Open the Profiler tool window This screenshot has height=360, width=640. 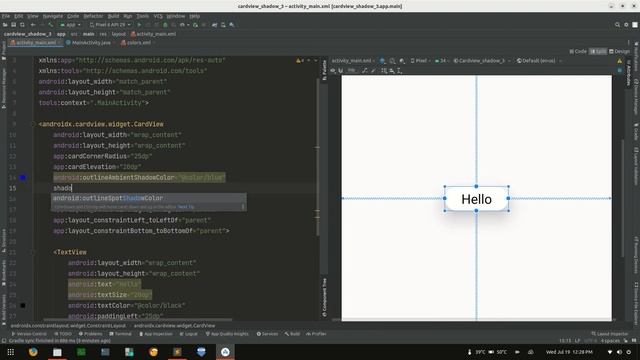pos(316,334)
